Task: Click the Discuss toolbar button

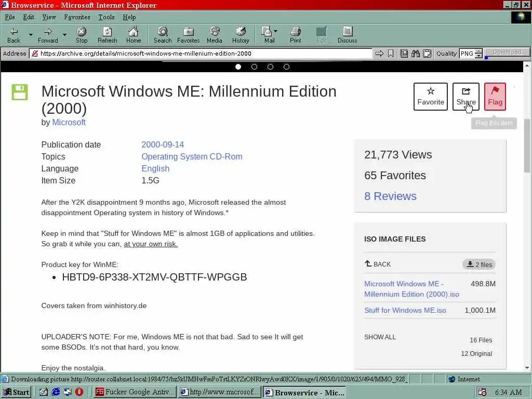Action: pyautogui.click(x=347, y=35)
